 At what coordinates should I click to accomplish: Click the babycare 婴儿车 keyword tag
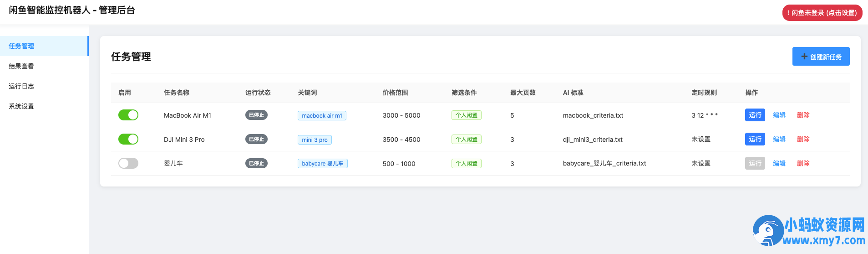(323, 163)
